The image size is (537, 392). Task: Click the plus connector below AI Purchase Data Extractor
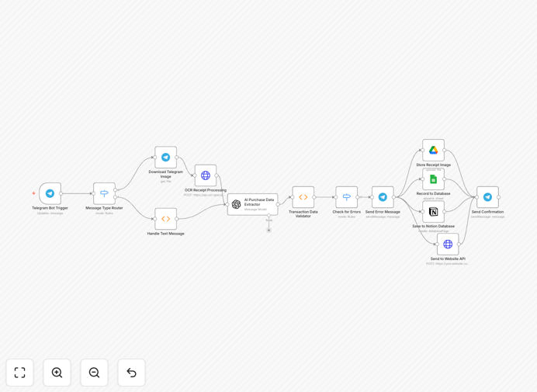[268, 231]
